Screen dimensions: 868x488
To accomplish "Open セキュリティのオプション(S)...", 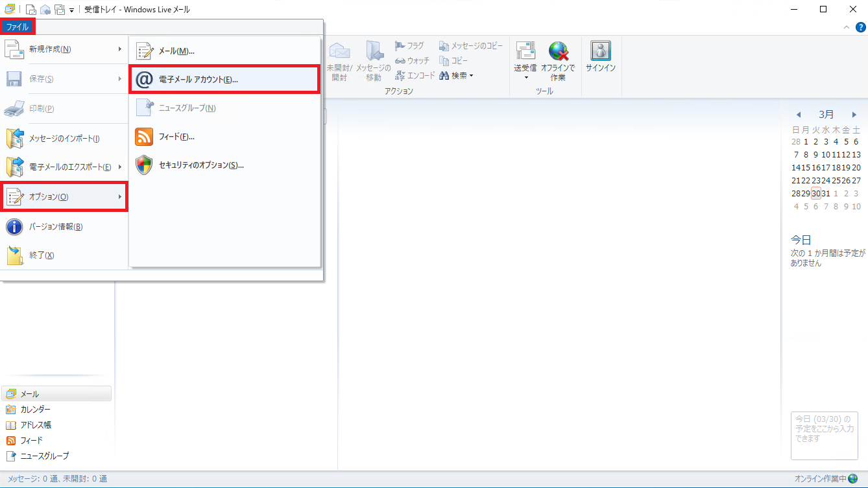I will (224, 165).
